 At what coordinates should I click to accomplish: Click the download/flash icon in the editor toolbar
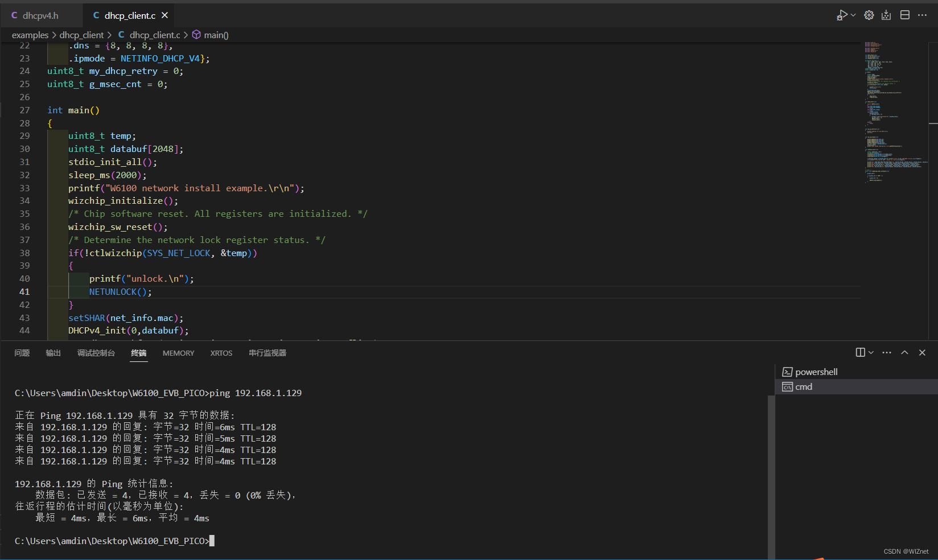(886, 15)
